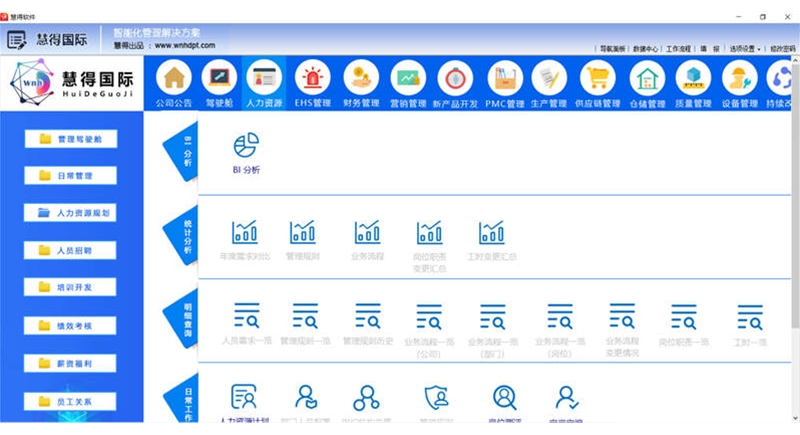Open the 驾驶舱 cockpit module
The image size is (800, 435).
(219, 78)
